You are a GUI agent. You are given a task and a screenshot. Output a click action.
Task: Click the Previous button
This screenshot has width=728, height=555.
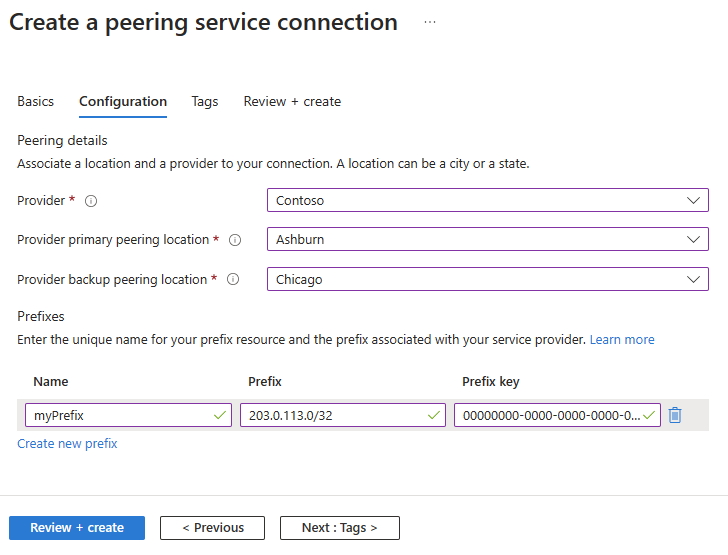[212, 528]
